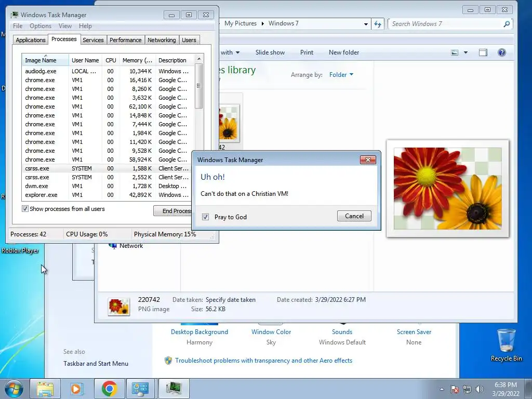
Task: Switch to the Applications tab
Action: (31, 40)
